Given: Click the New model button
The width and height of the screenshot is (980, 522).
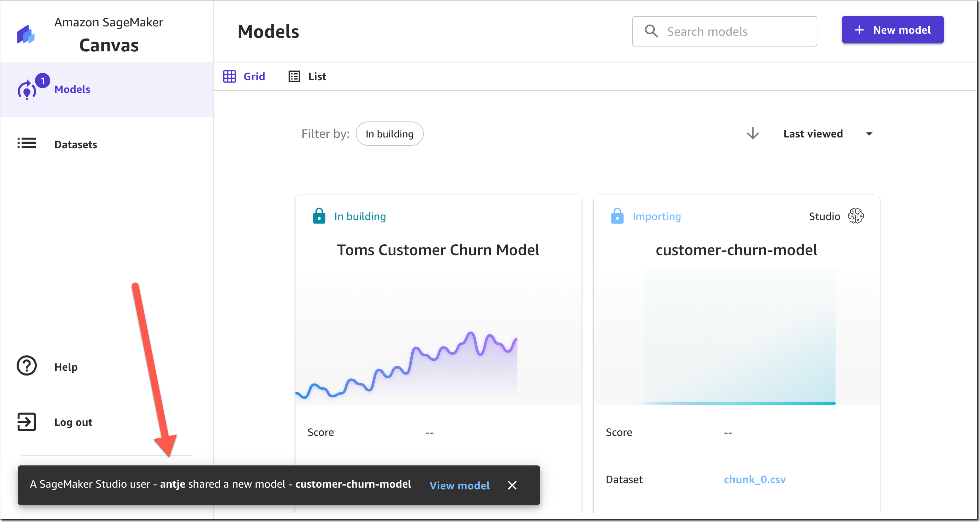Looking at the screenshot, I should click(x=892, y=30).
